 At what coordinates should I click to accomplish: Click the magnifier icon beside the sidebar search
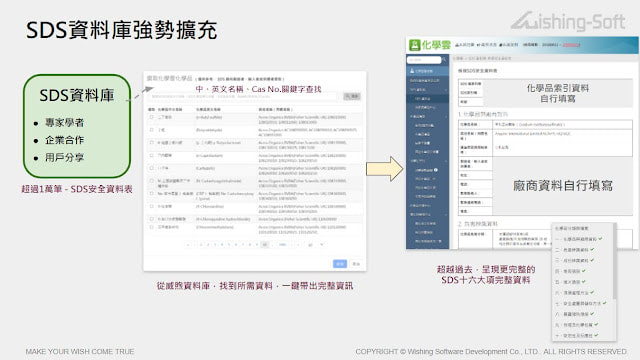click(x=444, y=60)
